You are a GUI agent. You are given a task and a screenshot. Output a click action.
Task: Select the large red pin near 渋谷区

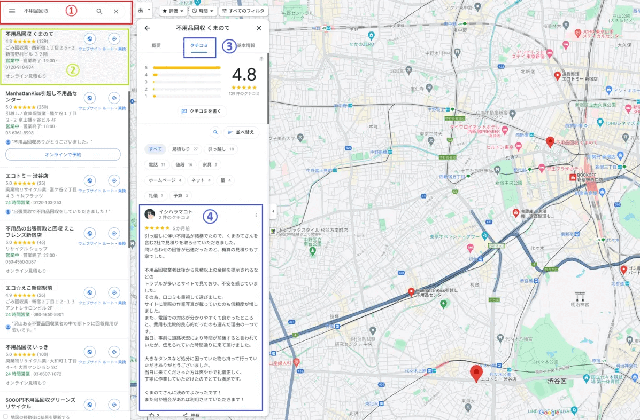476,373
